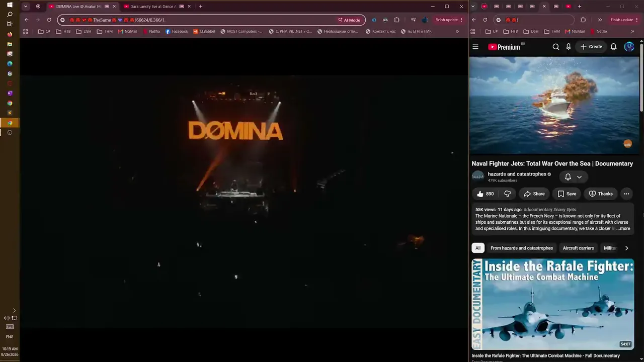Click the profile avatar in left browser toolbar
Image resolution: width=644 pixels, height=362 pixels.
(x=425, y=20)
